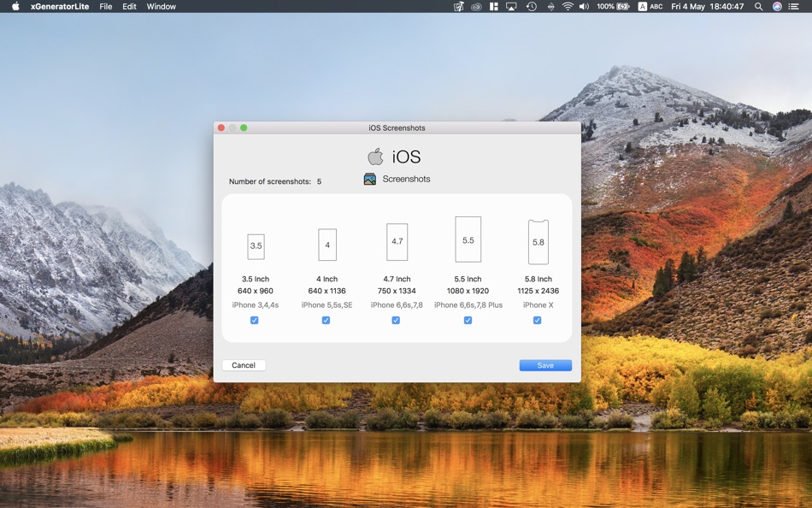Click the '1125 x 2436' resolution text
Screen dimensions: 812x508
(538, 291)
